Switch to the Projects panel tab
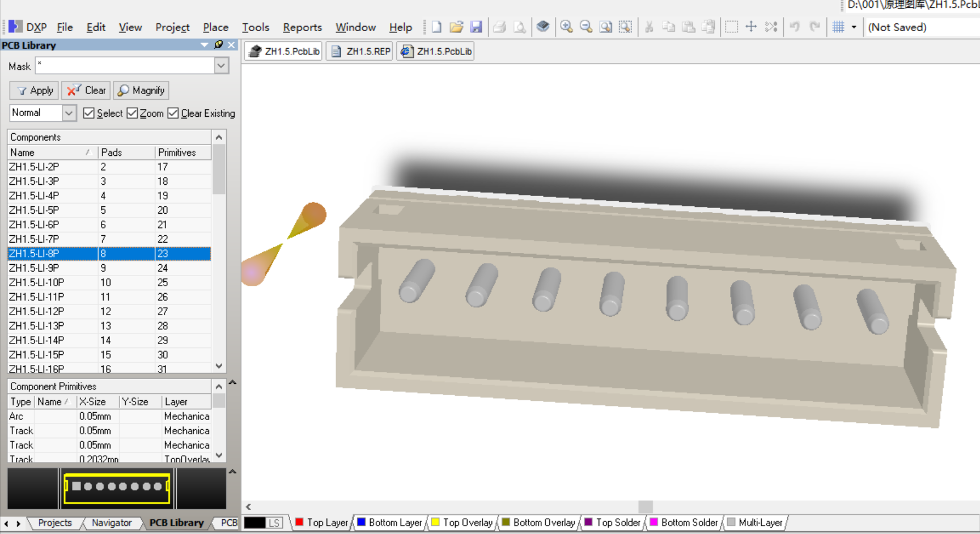This screenshot has height=534, width=980. (x=55, y=523)
